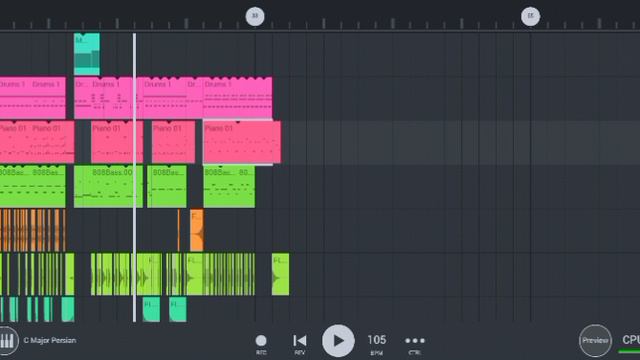This screenshot has height=360, width=640.
Task: Select the isolated lime green clip after all others
Action: click(280, 274)
